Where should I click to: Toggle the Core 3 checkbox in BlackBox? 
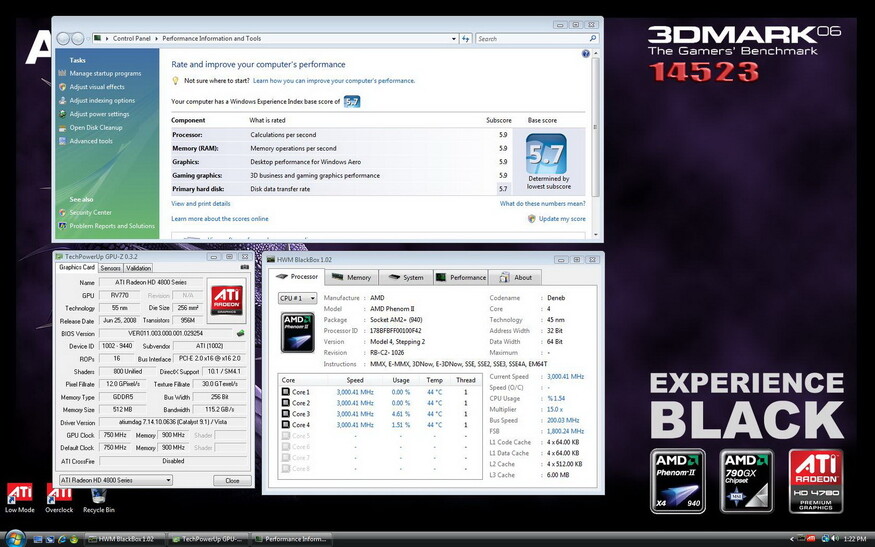coord(286,414)
